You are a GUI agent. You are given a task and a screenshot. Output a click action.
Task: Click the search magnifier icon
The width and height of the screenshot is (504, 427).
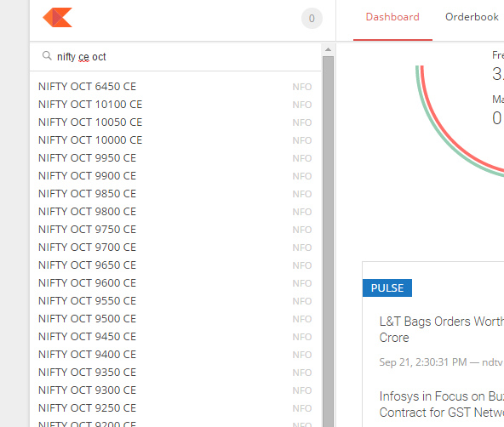[47, 56]
